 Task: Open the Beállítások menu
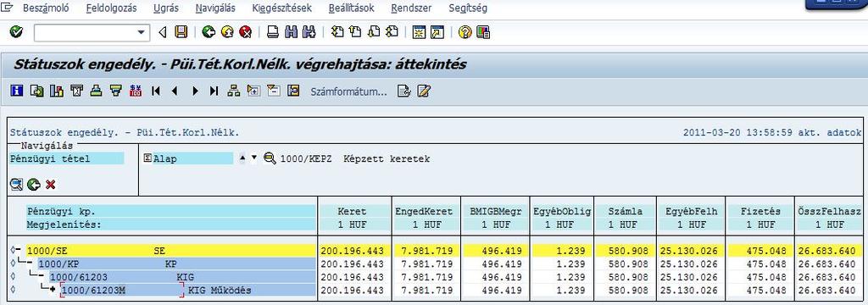[x=352, y=8]
